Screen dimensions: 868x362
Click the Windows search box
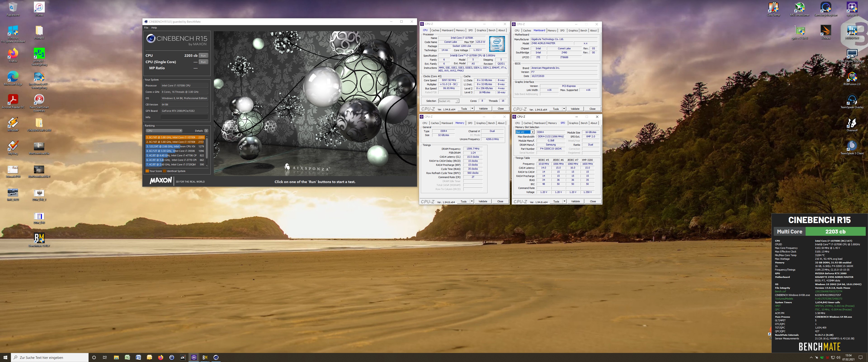[x=50, y=357]
